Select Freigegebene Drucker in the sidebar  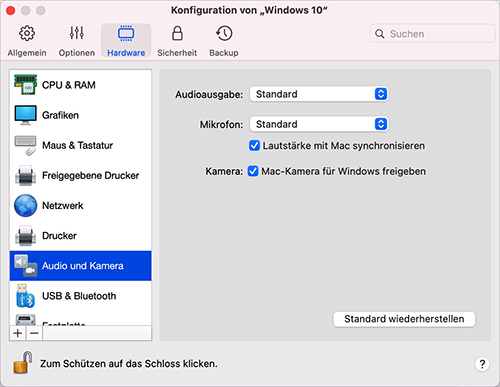(80, 175)
